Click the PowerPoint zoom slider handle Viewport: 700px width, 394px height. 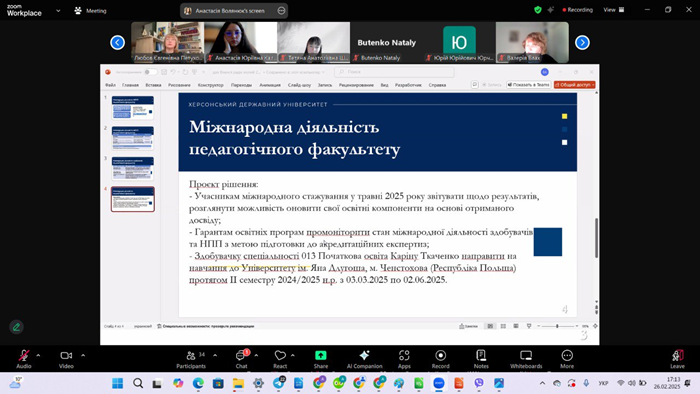coord(557,326)
